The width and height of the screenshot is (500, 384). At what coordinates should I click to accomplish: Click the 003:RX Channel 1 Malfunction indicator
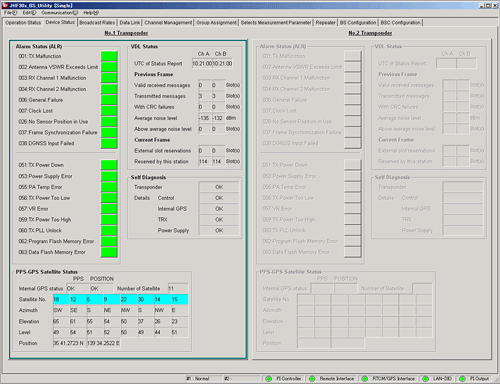click(109, 78)
